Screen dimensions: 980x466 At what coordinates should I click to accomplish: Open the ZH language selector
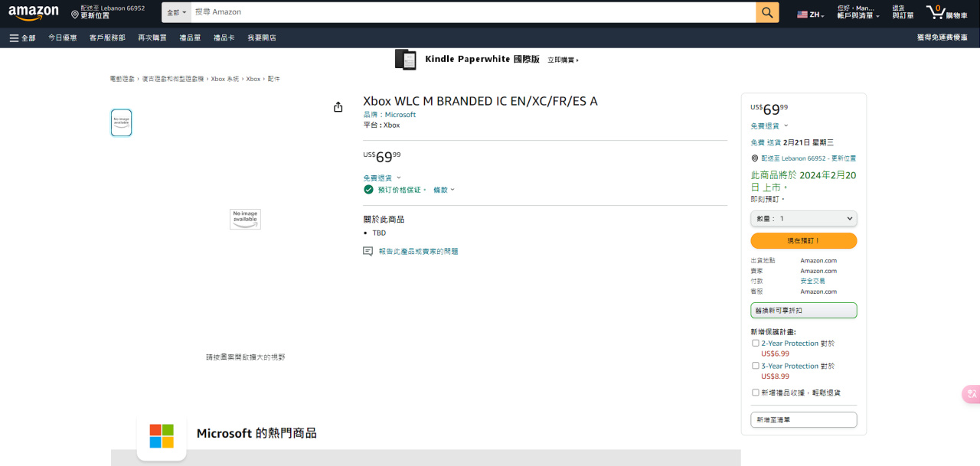(x=811, y=14)
